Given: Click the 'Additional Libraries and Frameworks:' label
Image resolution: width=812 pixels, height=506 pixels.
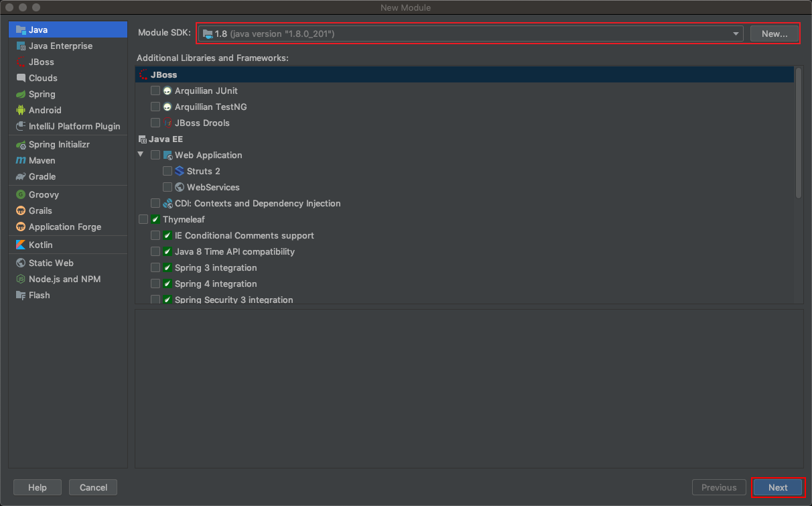Looking at the screenshot, I should click(x=212, y=58).
